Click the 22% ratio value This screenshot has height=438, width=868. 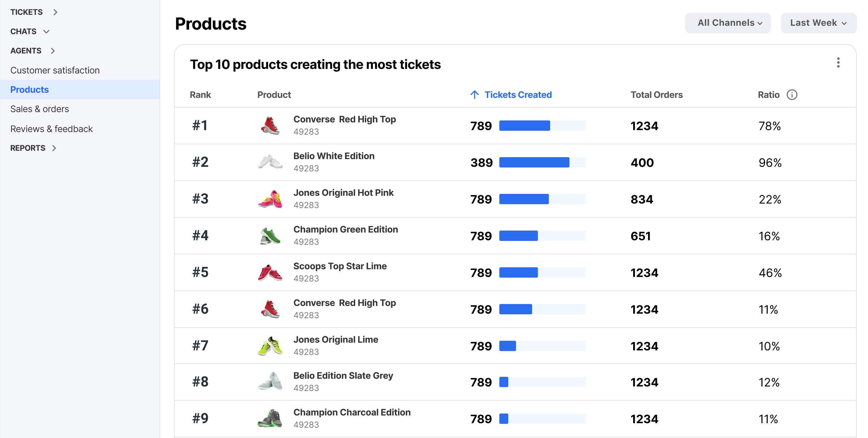(x=770, y=200)
